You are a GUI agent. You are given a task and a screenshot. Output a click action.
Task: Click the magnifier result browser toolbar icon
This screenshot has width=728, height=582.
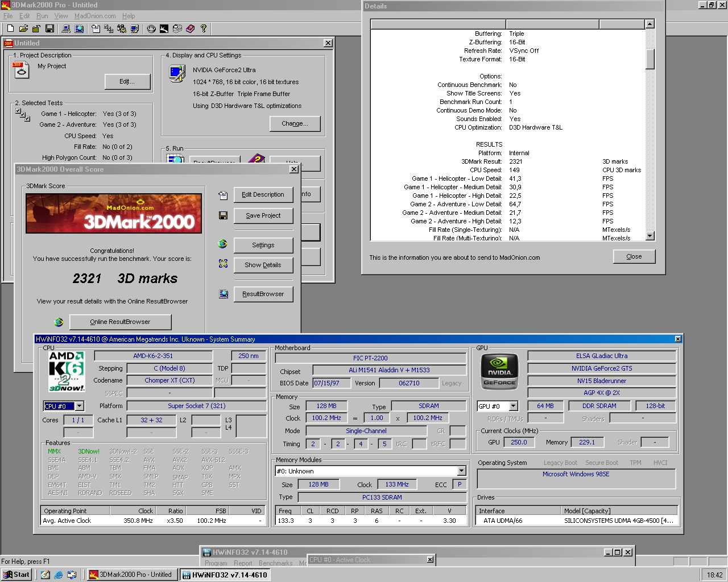(x=79, y=28)
